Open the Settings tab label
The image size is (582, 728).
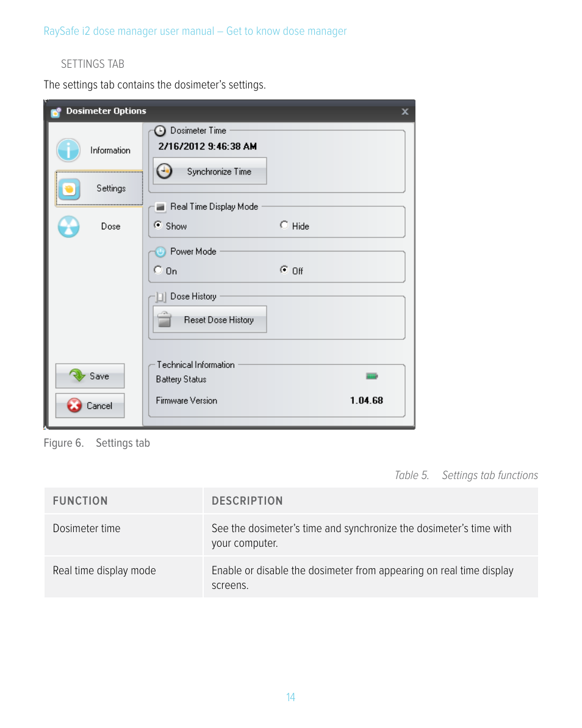pyautogui.click(x=111, y=188)
